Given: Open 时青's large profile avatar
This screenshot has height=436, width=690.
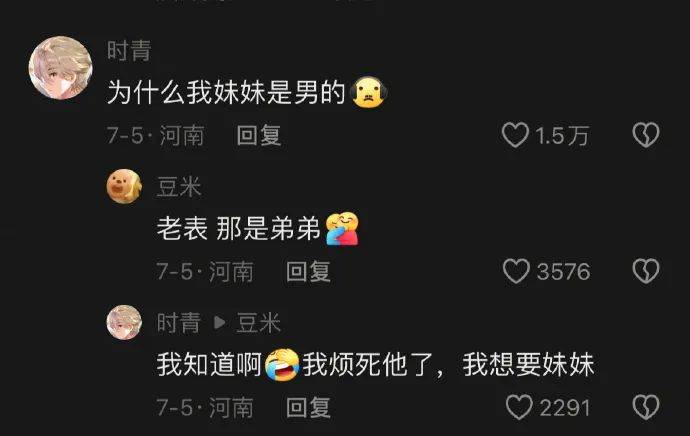Looking at the screenshot, I should 60,68.
